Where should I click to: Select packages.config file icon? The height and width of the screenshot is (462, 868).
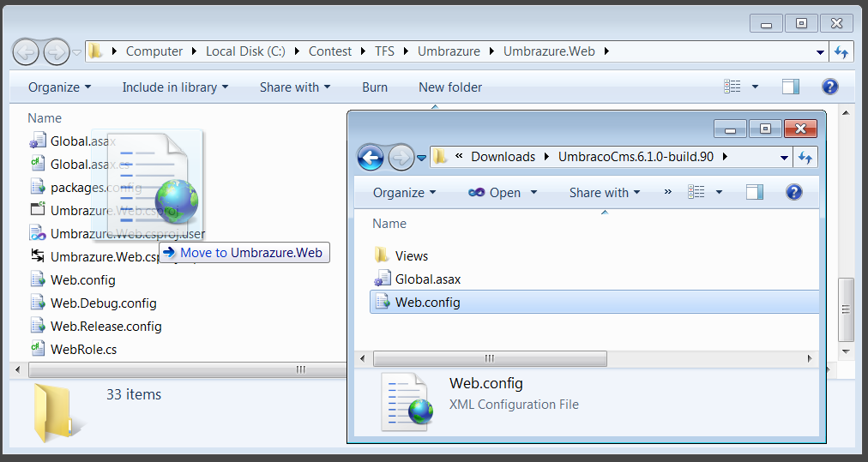click(x=37, y=188)
